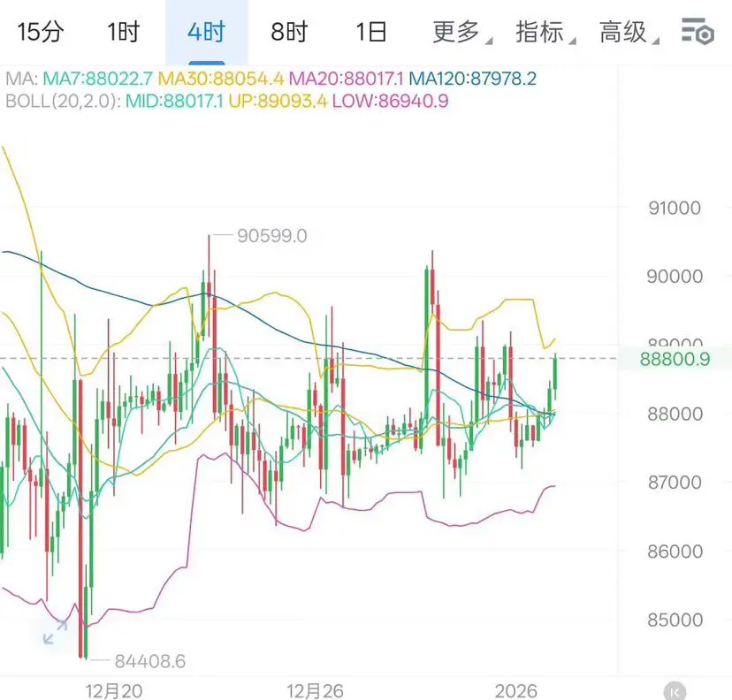Click the 12月20 date axis label
The image size is (732, 700).
(114, 691)
